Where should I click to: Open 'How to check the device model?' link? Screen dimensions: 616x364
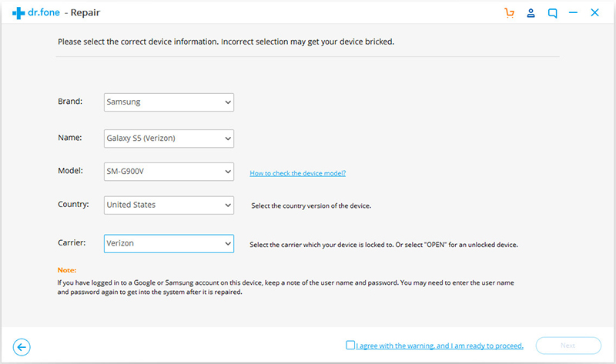click(298, 173)
